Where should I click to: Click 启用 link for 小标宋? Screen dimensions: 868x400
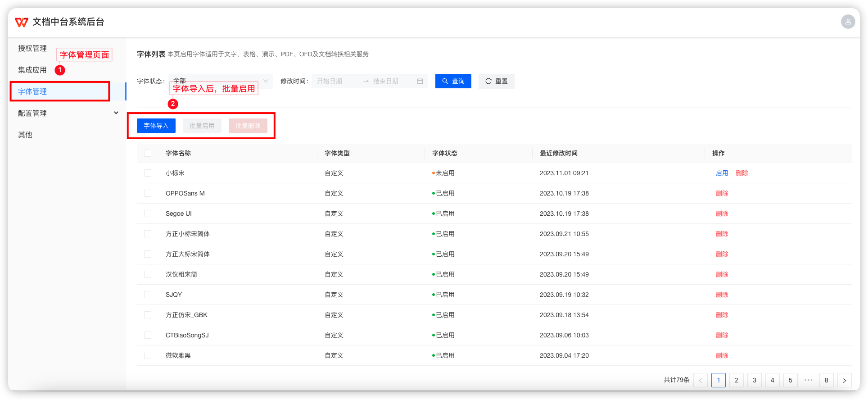coord(722,173)
